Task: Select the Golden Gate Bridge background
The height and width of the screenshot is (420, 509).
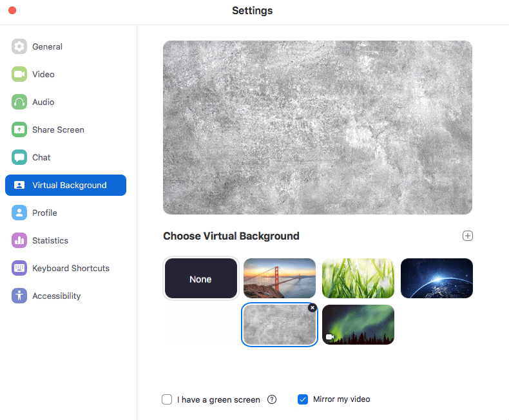Action: point(280,278)
